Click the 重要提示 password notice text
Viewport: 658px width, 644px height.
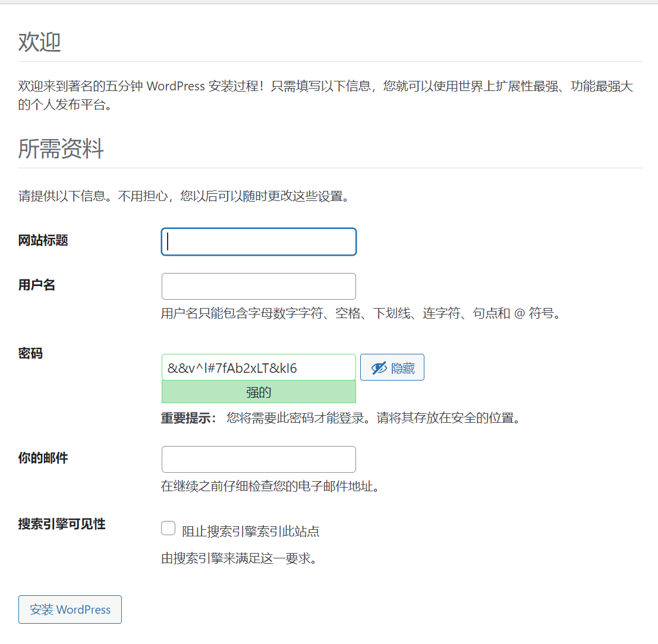coord(341,418)
